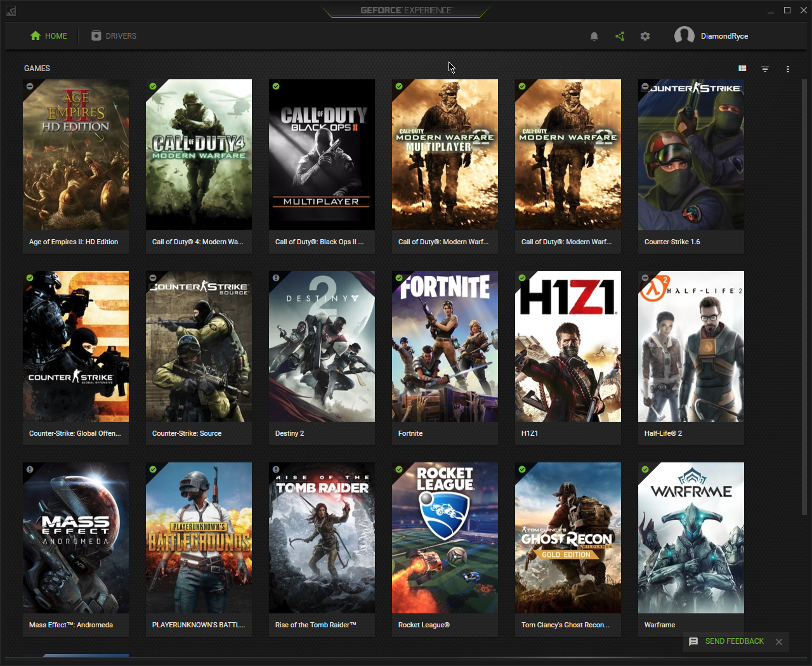
Task: Open Counter-Strike Source cover art
Action: pos(199,346)
